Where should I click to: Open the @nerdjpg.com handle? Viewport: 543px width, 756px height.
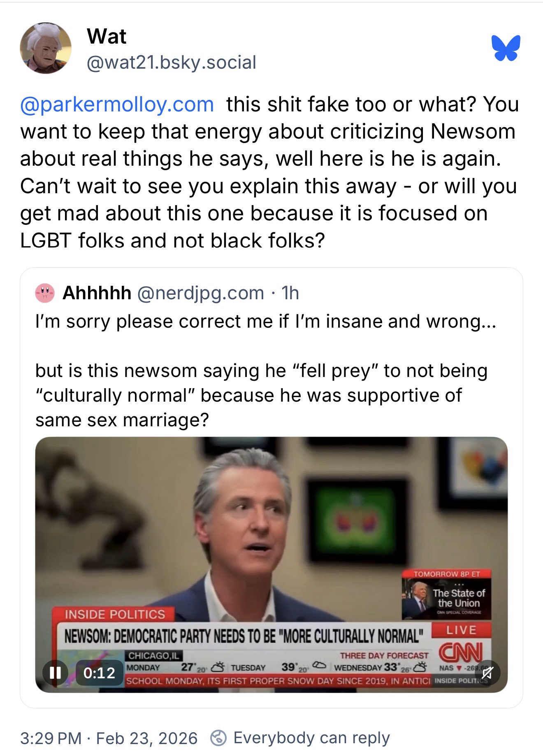click(200, 293)
